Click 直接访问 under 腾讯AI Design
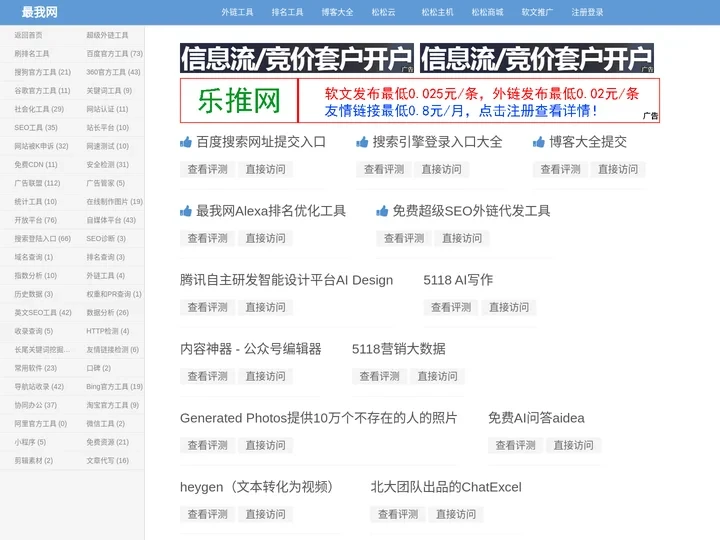The width and height of the screenshot is (720, 540). point(265,307)
